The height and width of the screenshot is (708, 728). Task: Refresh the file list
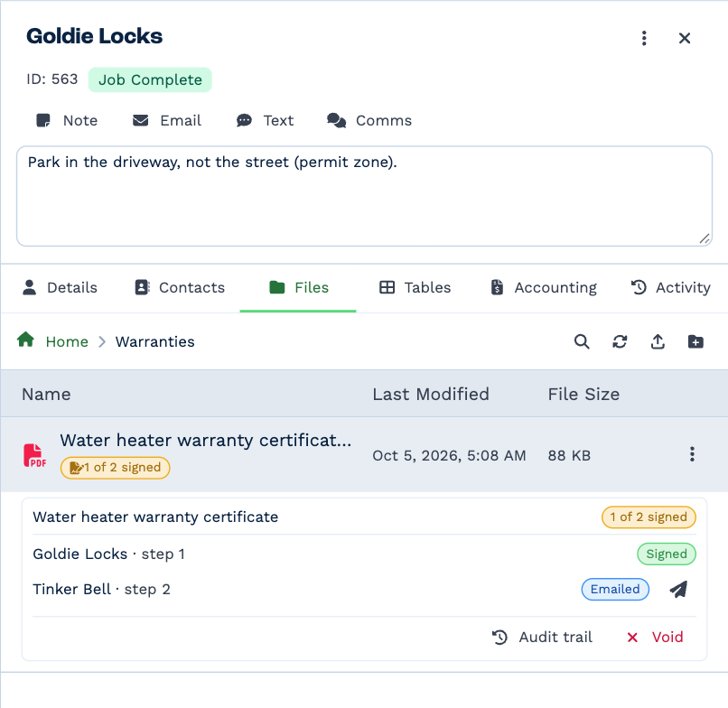coord(620,341)
